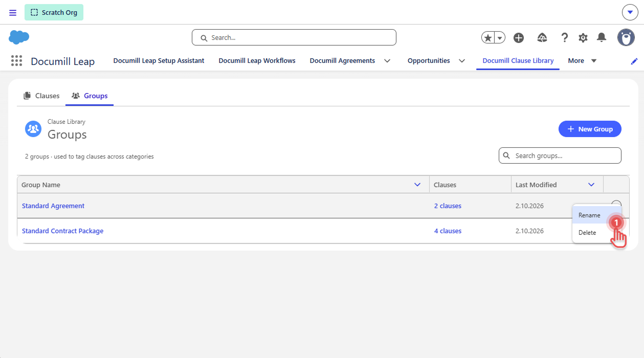The width and height of the screenshot is (644, 358).
Task: Open the global actions plus icon
Action: (x=519, y=37)
